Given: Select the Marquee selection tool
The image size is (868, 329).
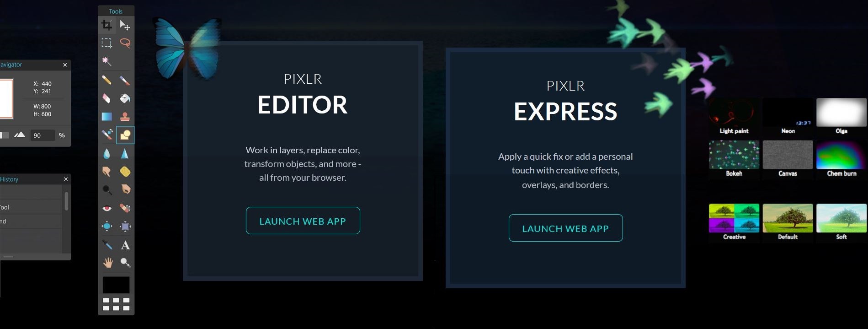Looking at the screenshot, I should (107, 43).
